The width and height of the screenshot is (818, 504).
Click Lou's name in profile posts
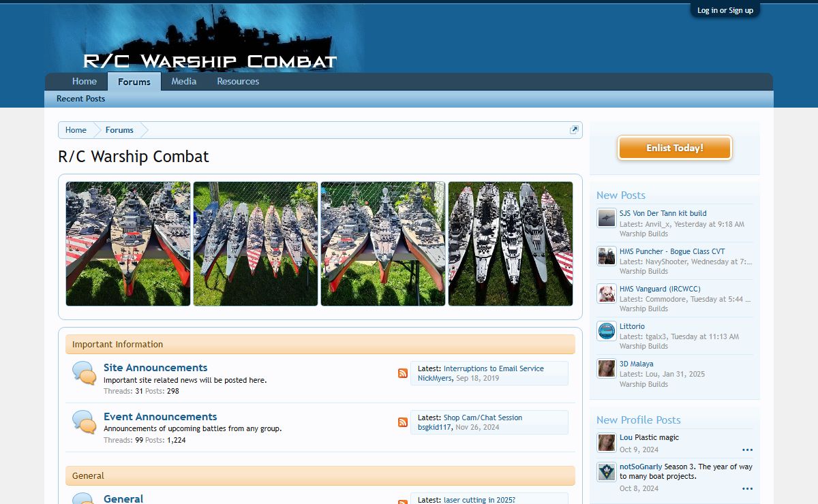(626, 437)
